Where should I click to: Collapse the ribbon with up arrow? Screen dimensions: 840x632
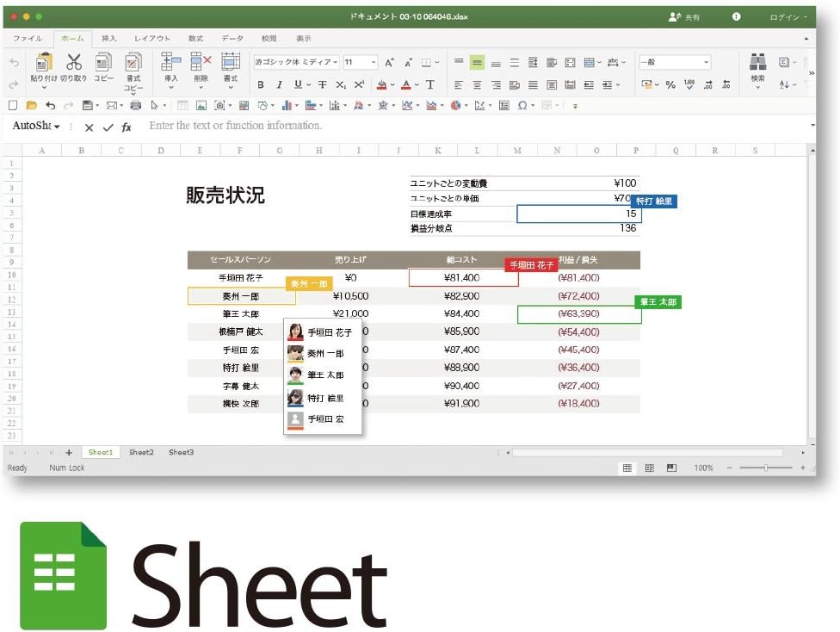tap(806, 39)
